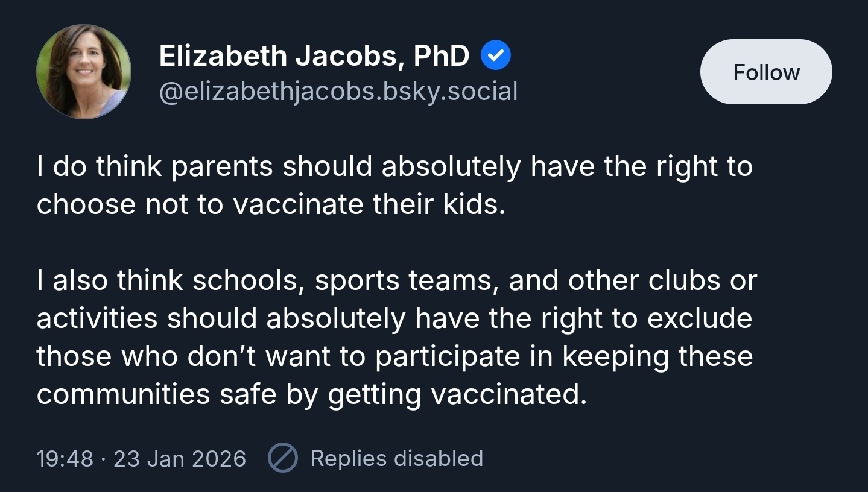Screen dimensions: 868x492
Task: Click the line starting "activities should absolutely"
Action: coord(394,318)
